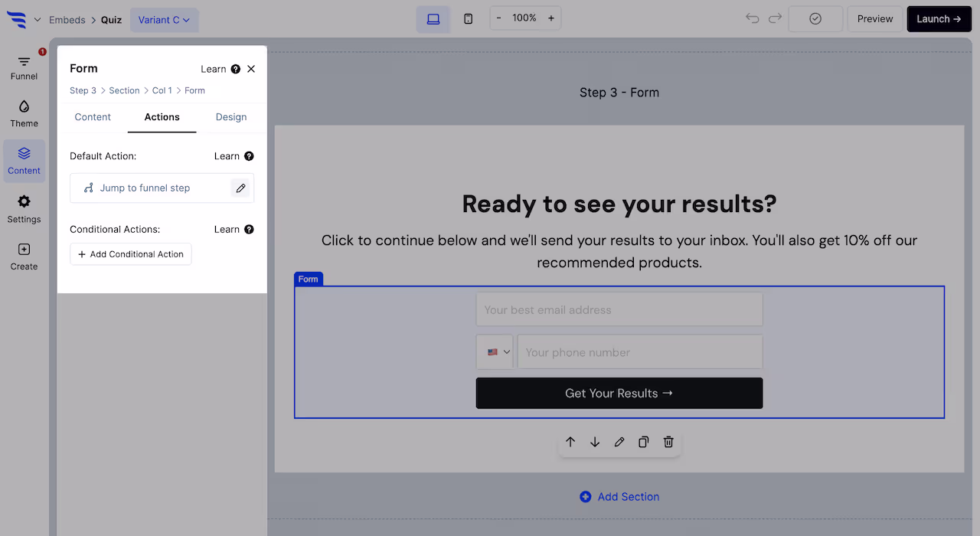Click the checkmark status button
This screenshot has height=536, width=980.
pyautogui.click(x=815, y=19)
